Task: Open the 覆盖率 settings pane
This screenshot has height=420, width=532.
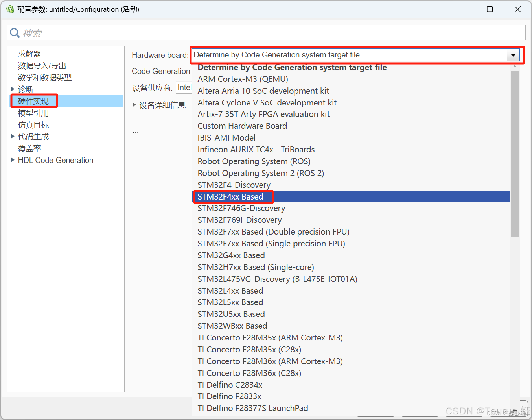Action: (29, 148)
